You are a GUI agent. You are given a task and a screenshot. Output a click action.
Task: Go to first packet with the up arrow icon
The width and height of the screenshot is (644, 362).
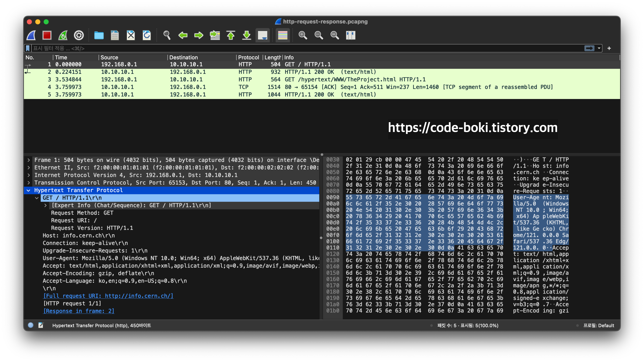coord(231,35)
